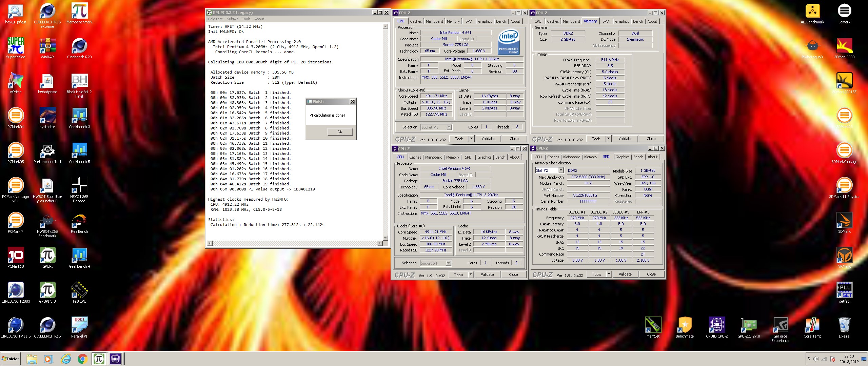Click Validate in top-left CPU-Z window
Screen dimensions: 868x366
click(488, 139)
